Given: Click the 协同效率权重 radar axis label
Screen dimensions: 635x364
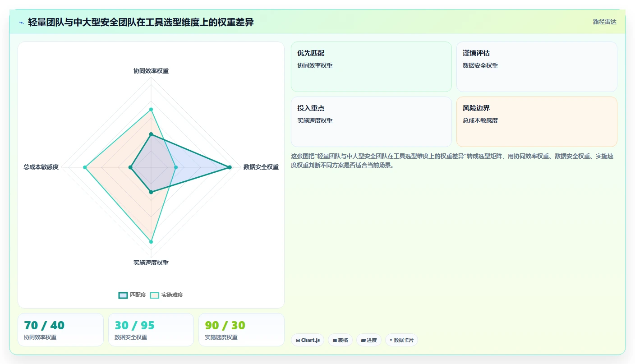Looking at the screenshot, I should pyautogui.click(x=151, y=71).
